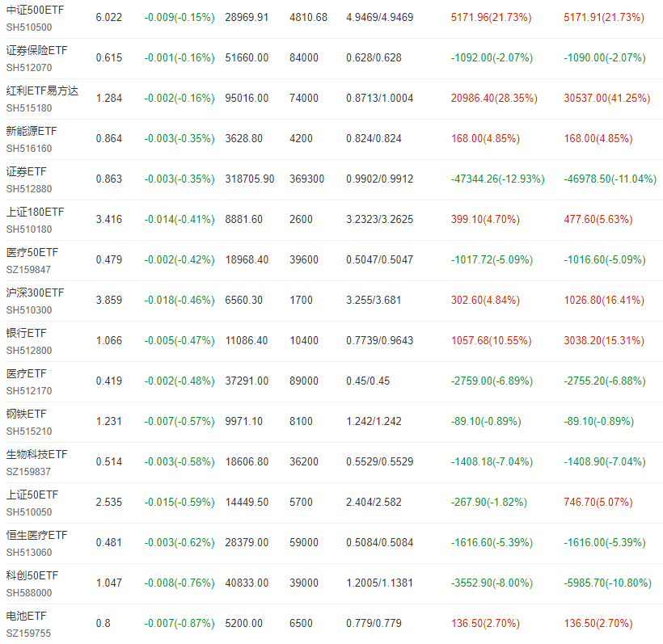The height and width of the screenshot is (644, 663).
Task: Click profit 20986.40(28.35%)
Action: tap(494, 98)
